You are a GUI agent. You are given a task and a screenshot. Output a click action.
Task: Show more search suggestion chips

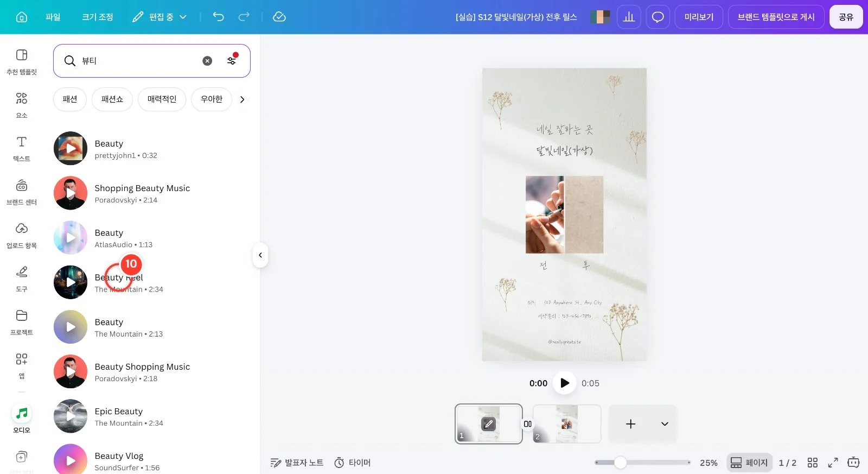coord(242,99)
